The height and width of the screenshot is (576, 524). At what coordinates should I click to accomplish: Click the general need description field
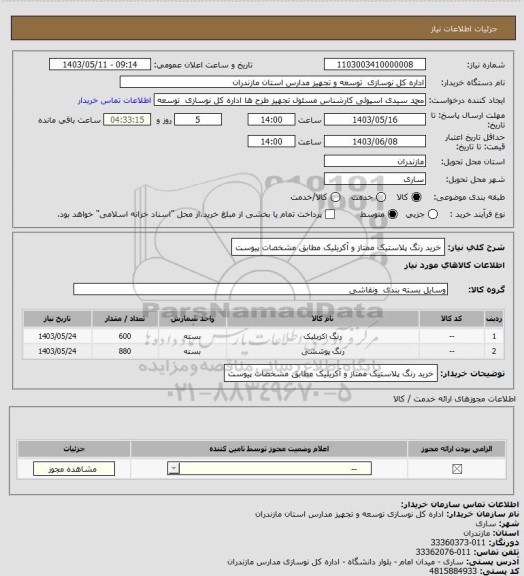pos(338,248)
